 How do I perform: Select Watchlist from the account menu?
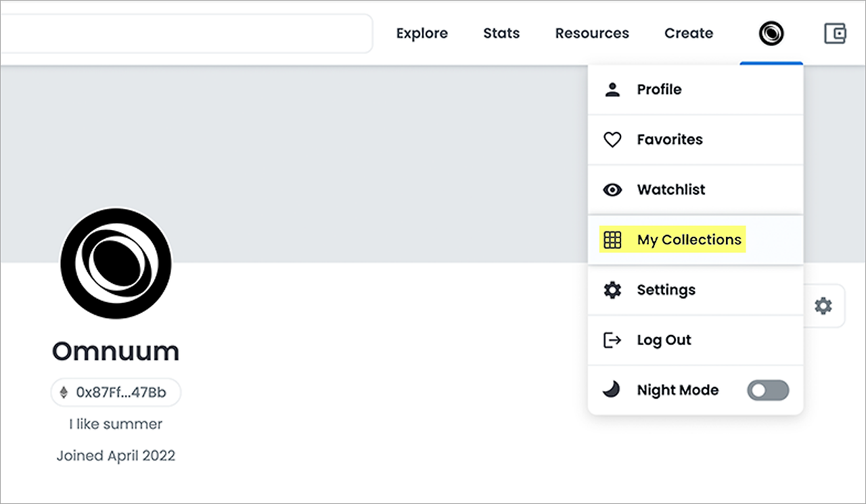point(671,190)
